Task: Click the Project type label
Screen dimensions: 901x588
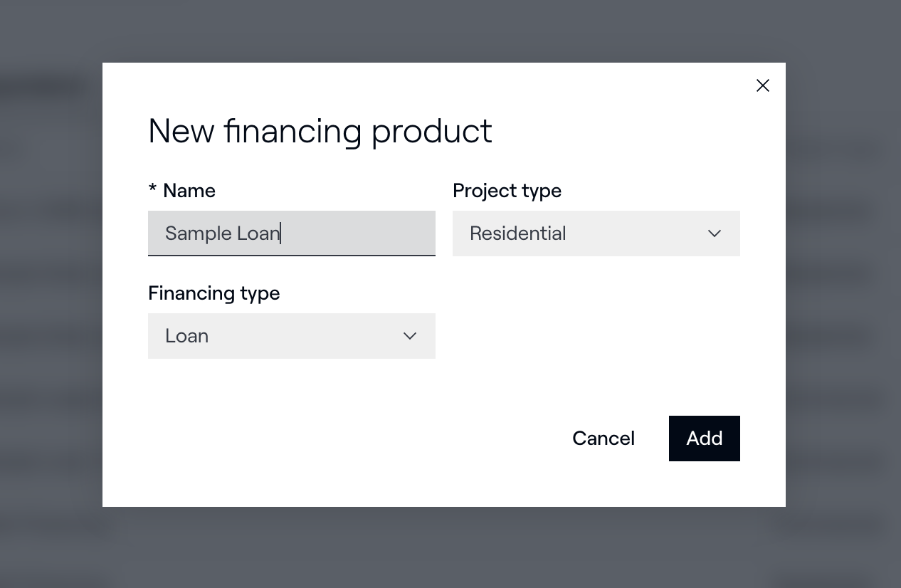Action: [x=507, y=191]
